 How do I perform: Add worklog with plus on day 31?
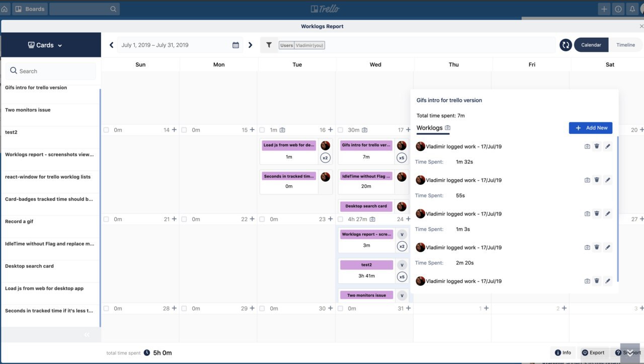click(408, 308)
